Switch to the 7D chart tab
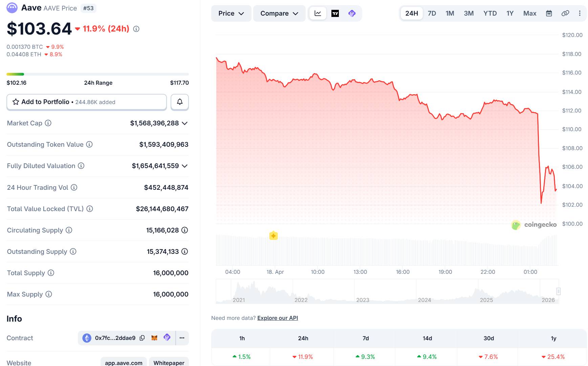This screenshot has height=366, width=588. point(432,13)
